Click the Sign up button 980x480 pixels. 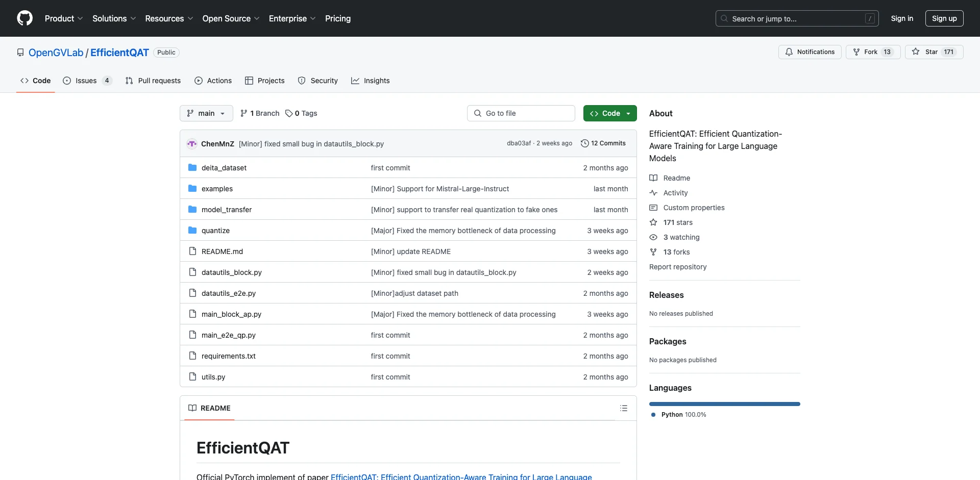[x=944, y=18]
